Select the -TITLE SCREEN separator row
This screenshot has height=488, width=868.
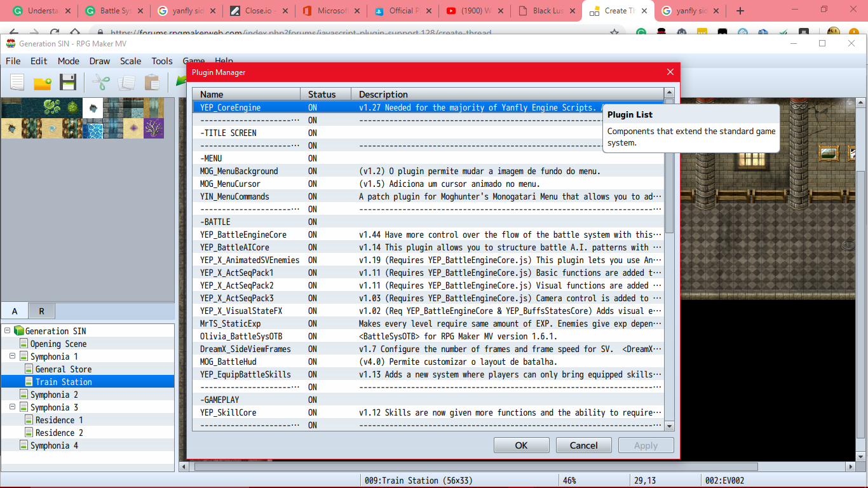[428, 133]
